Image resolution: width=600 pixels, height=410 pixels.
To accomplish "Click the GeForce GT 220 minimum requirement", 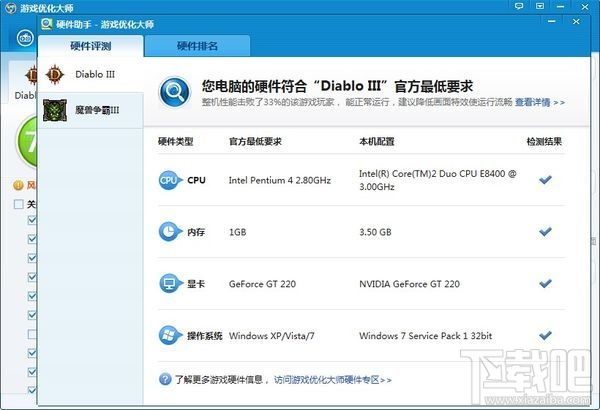I will tap(262, 284).
